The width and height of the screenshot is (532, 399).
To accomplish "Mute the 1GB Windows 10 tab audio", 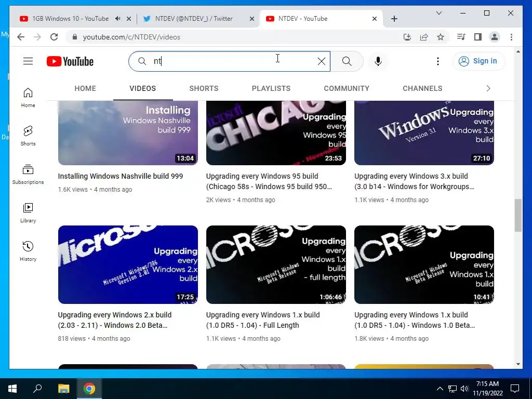I will point(117,19).
